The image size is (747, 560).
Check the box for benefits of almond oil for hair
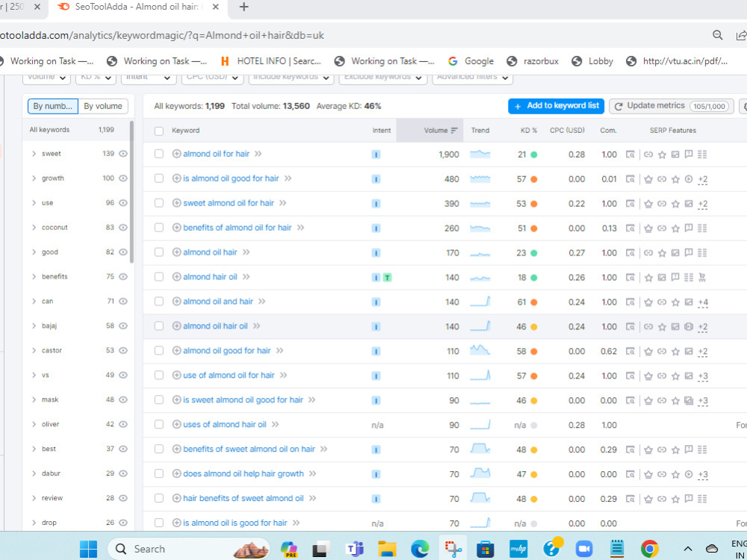click(159, 228)
